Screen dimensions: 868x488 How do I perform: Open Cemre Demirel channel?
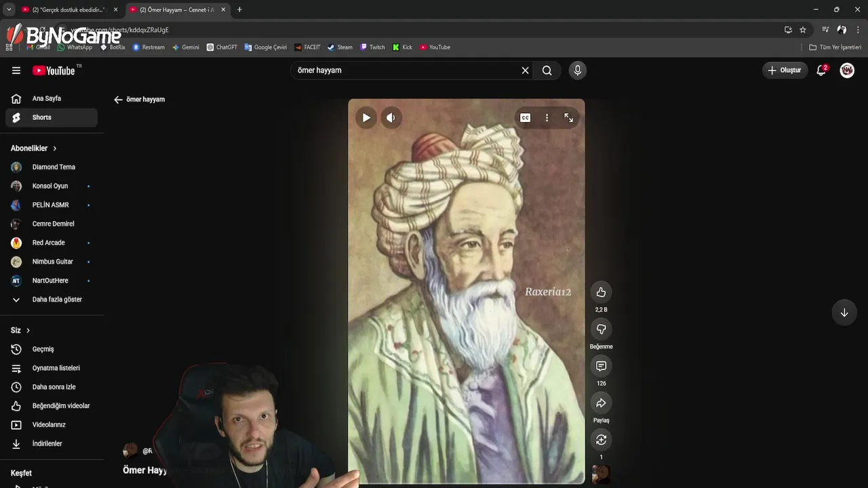52,224
